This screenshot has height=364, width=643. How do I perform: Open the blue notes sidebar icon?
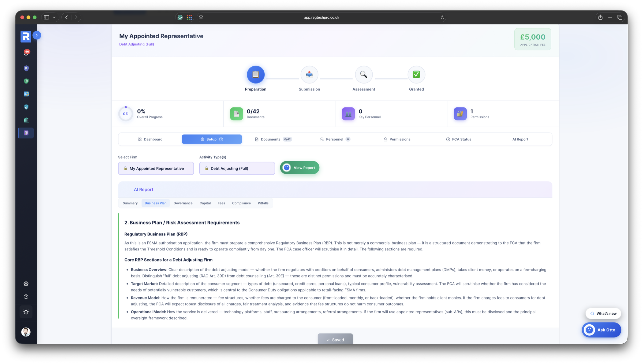[26, 94]
